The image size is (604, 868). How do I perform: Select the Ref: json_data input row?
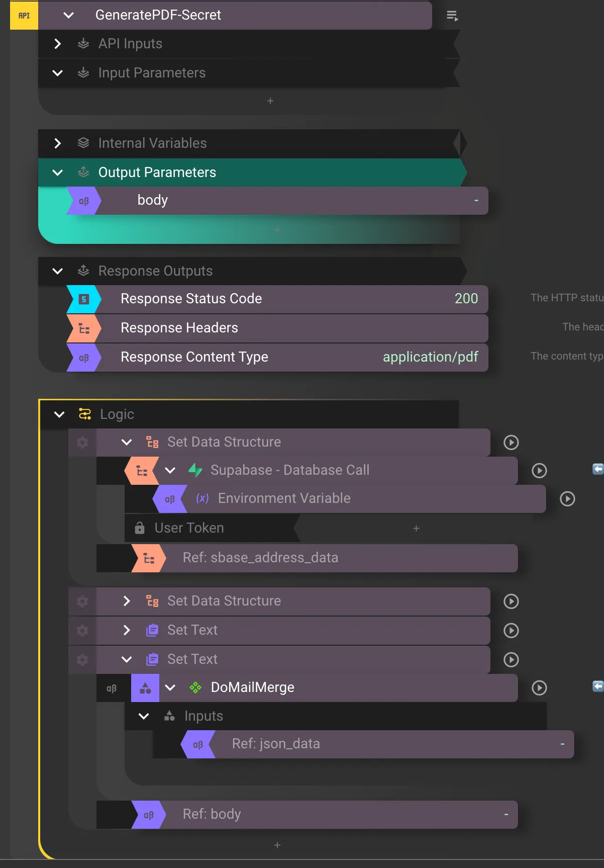[x=276, y=744]
